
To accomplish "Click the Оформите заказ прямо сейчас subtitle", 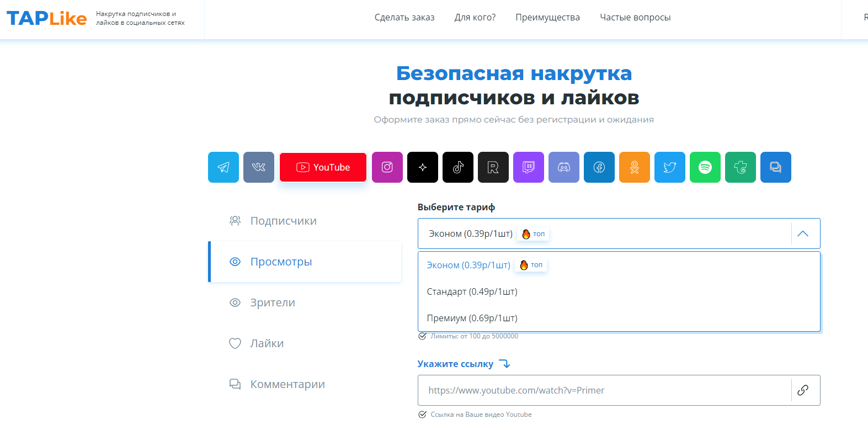I will 514,120.
